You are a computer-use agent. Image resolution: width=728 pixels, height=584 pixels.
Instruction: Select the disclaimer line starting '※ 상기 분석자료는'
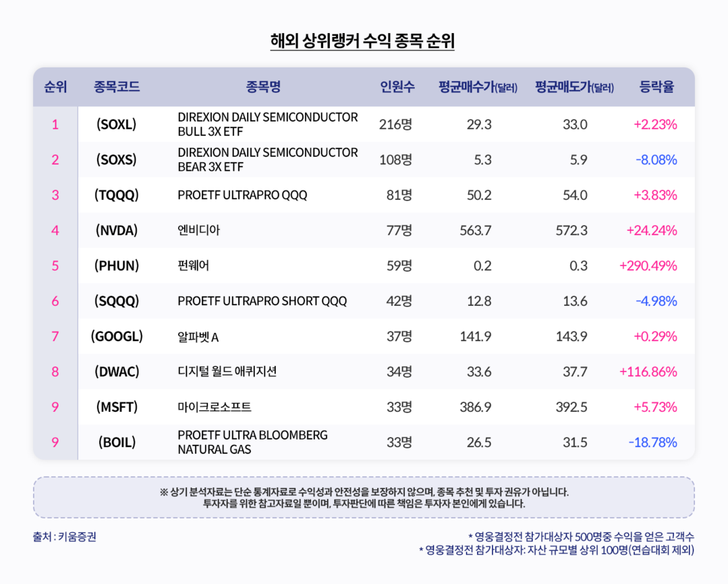[364, 492]
